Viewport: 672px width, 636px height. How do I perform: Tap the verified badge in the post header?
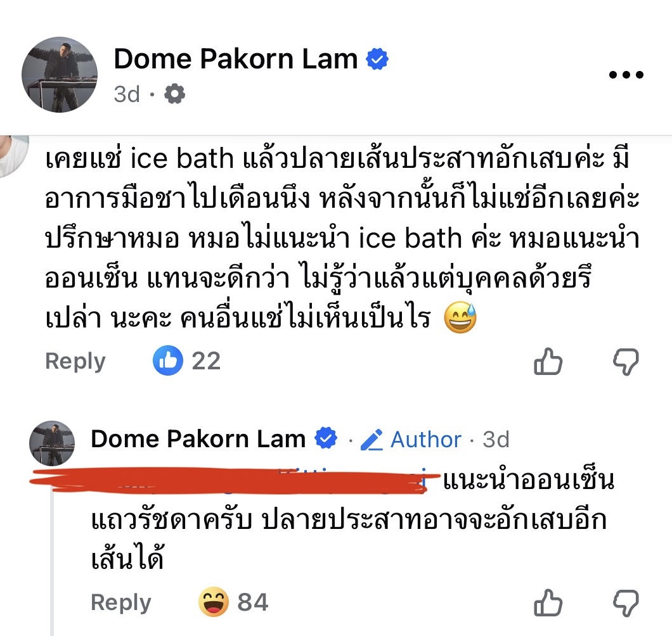click(x=377, y=59)
